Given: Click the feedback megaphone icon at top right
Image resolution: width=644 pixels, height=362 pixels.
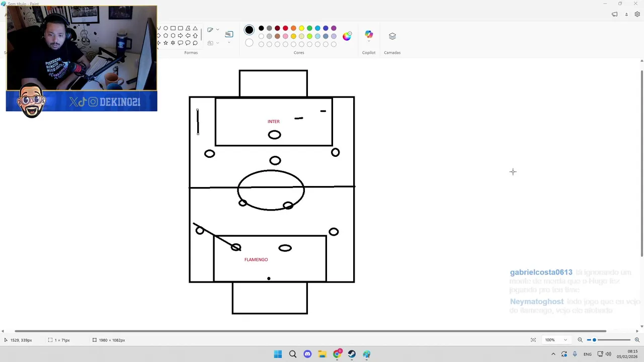Looking at the screenshot, I should 614,14.
